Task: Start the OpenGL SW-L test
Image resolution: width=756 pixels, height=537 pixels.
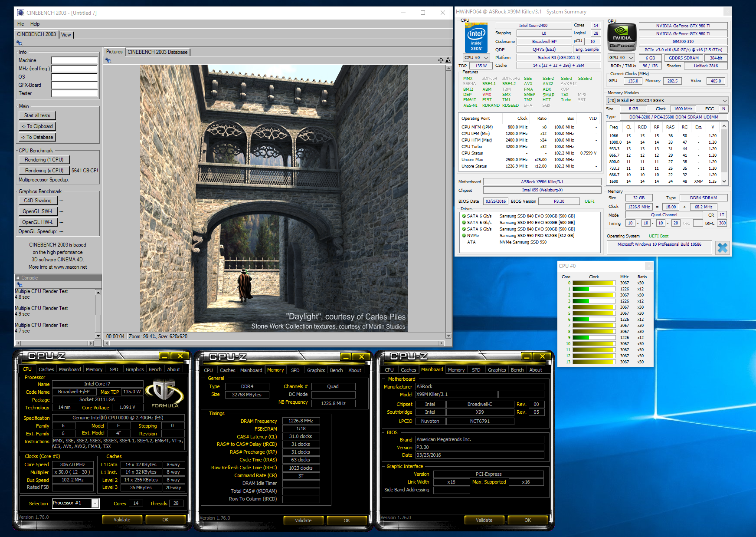Action: tap(38, 211)
